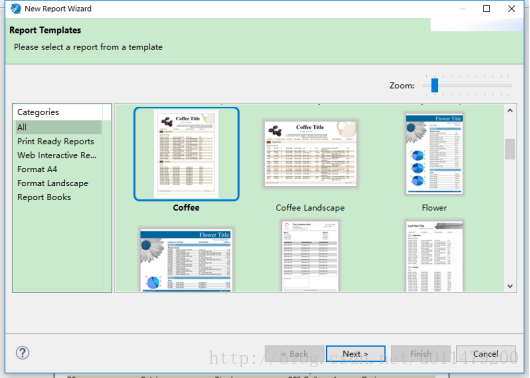
Task: Open the Report Books category
Action: coord(44,197)
